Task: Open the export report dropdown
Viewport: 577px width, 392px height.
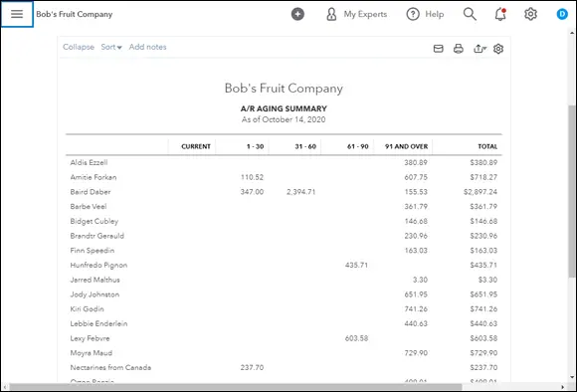Action: click(x=480, y=49)
